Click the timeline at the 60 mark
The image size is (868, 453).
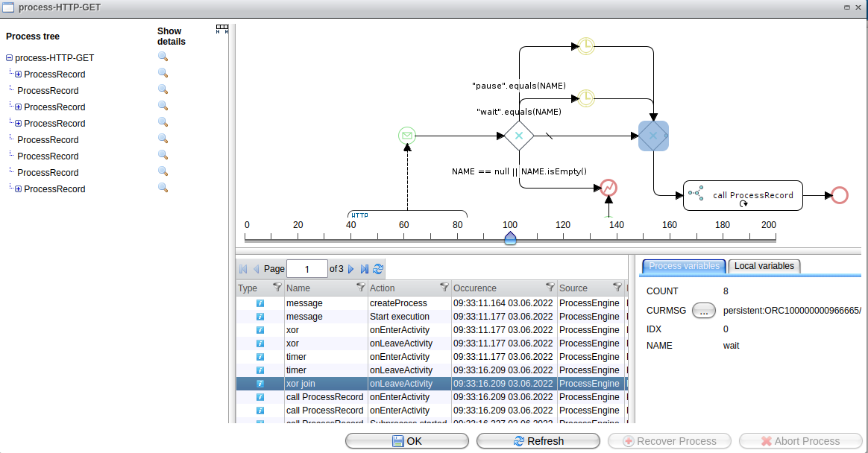coord(404,237)
